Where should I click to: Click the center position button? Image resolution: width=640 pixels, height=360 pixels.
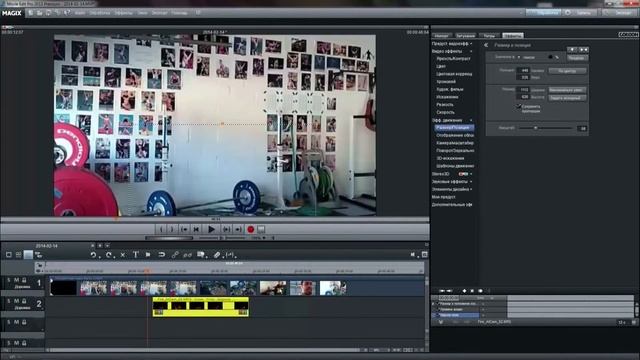tap(567, 71)
